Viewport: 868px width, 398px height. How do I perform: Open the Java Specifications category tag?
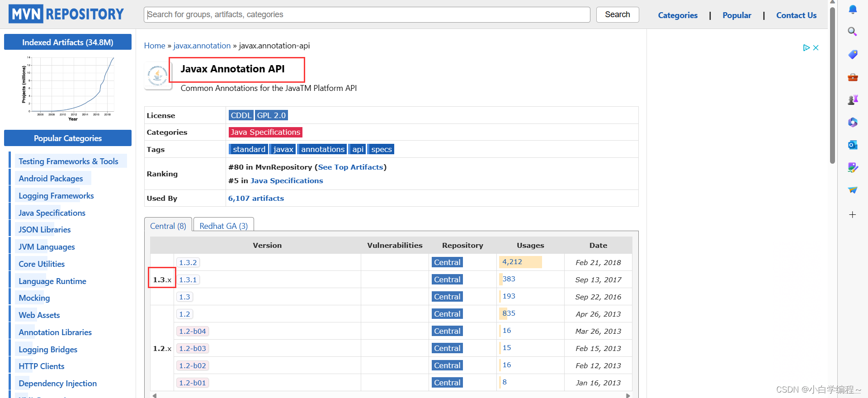coord(265,132)
